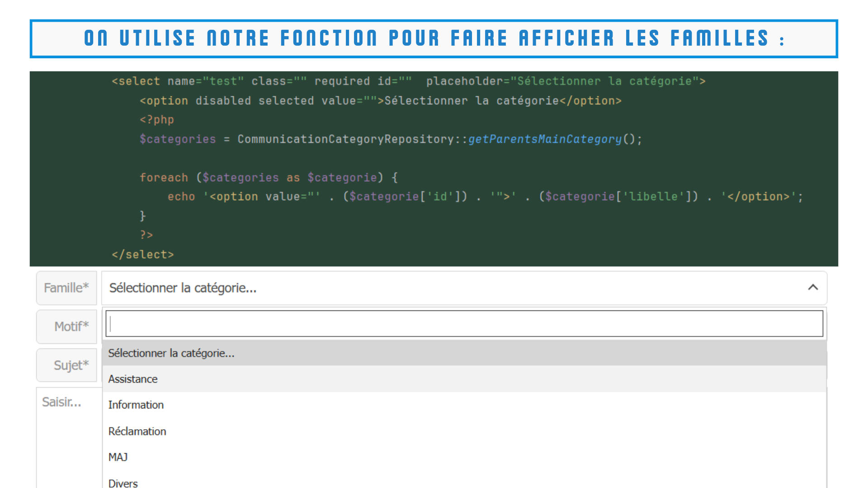Choose the Assistance option

click(133, 379)
